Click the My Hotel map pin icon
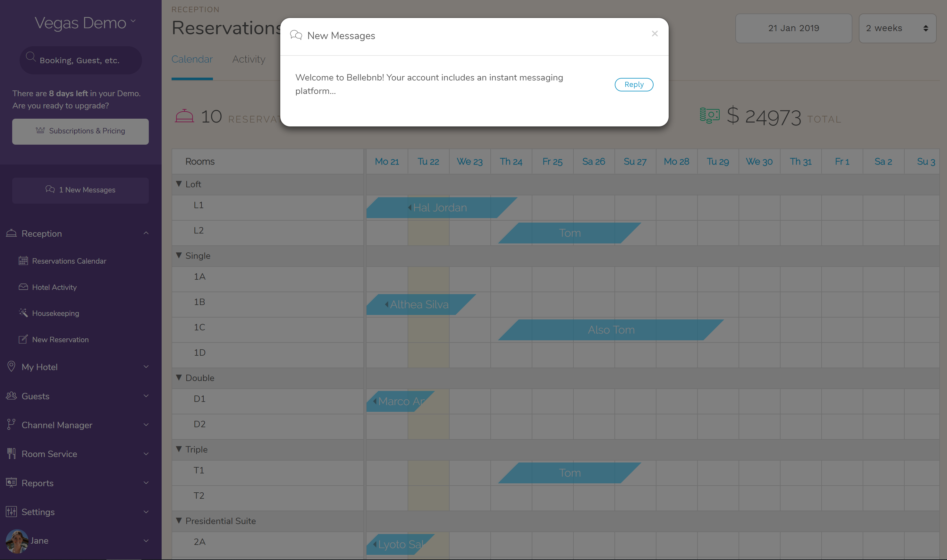The height and width of the screenshot is (560, 947). [11, 366]
